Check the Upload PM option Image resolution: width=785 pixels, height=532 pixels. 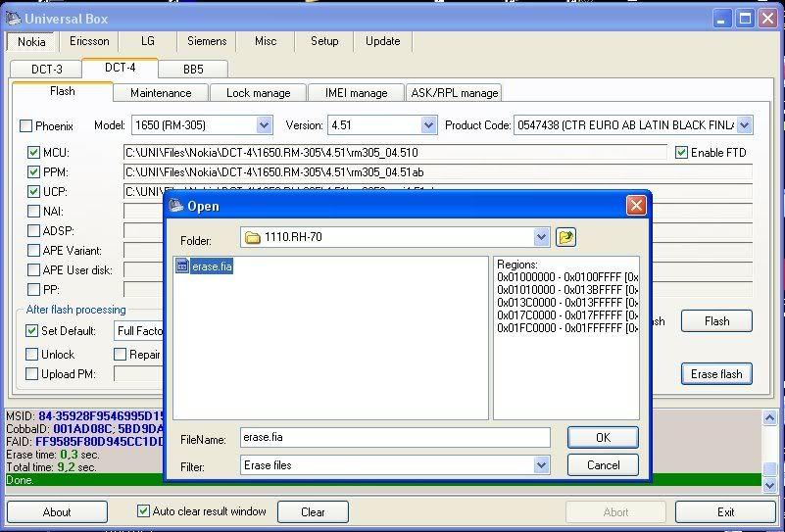[x=31, y=374]
